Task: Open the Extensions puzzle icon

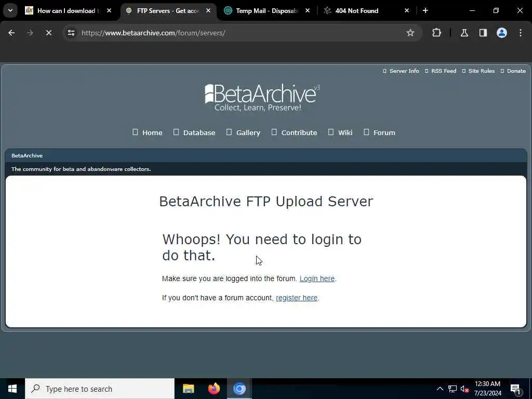Action: [x=436, y=33]
